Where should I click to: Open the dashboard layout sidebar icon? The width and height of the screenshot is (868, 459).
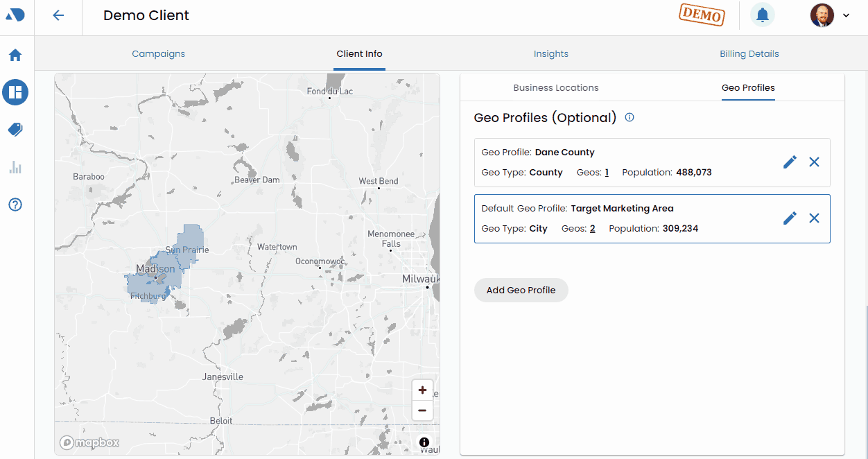click(x=15, y=92)
